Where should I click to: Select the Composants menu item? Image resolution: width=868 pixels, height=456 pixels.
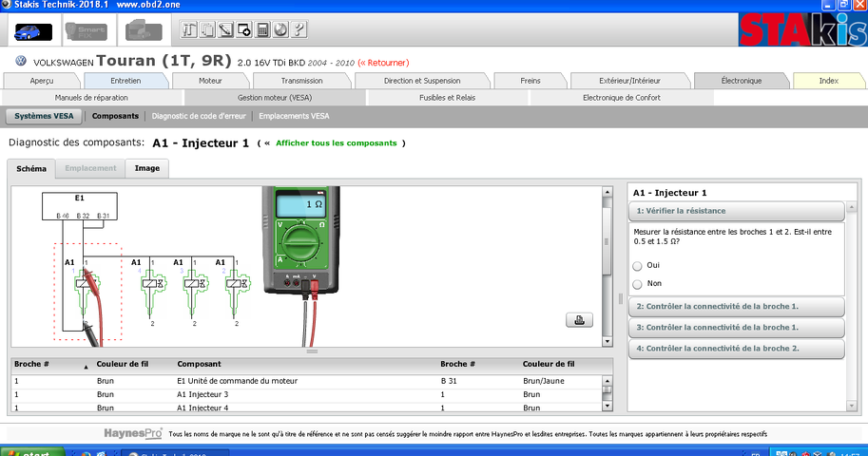click(x=115, y=116)
